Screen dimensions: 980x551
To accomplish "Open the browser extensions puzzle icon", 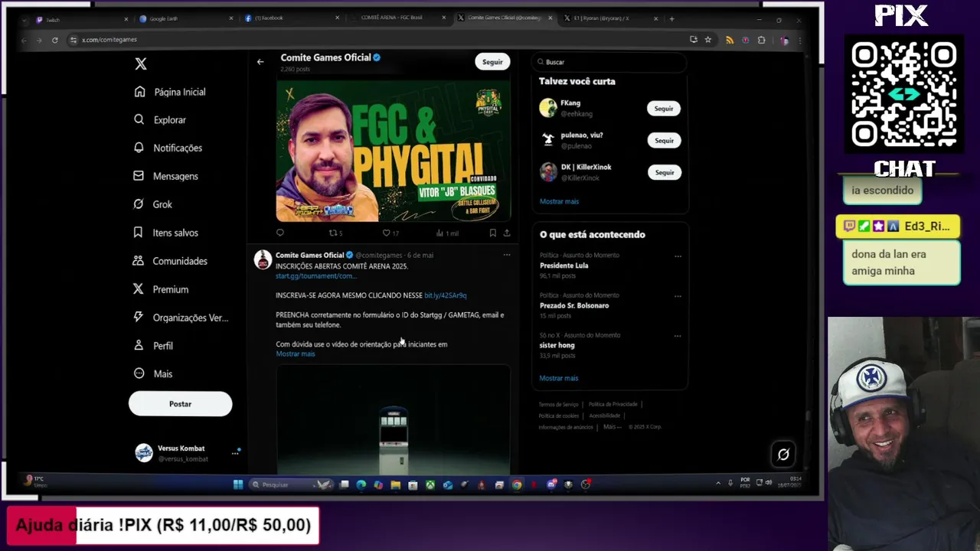I will click(761, 40).
